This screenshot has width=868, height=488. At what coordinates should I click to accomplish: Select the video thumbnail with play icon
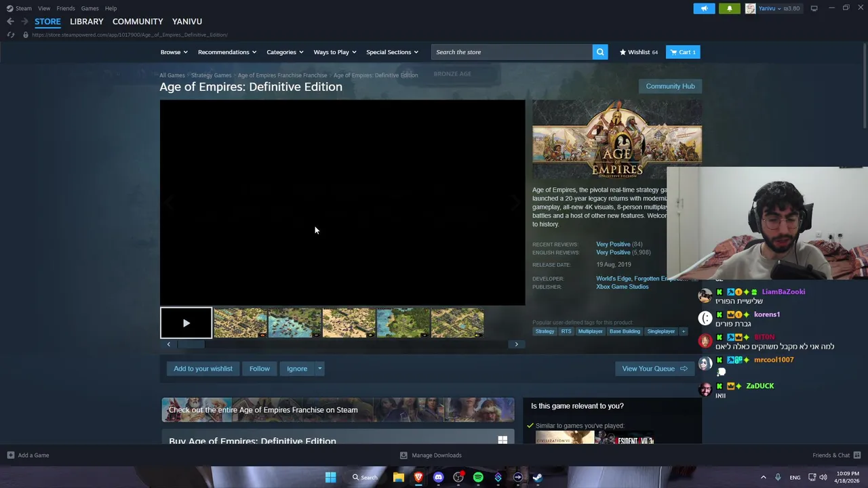[x=186, y=323]
